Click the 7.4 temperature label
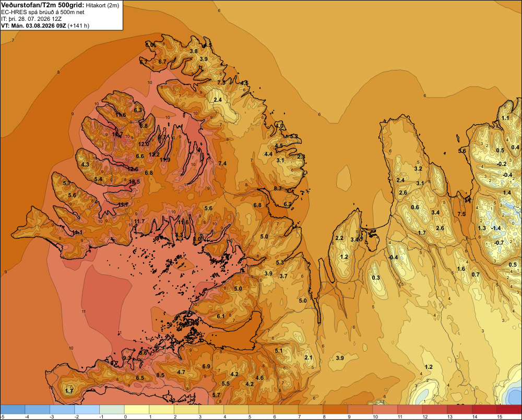 [222, 163]
